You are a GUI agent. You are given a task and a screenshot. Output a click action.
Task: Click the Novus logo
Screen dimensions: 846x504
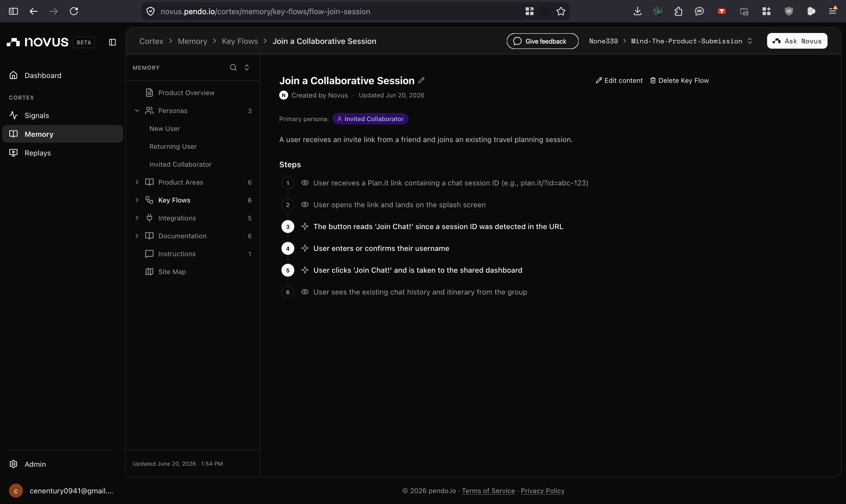coord(38,42)
